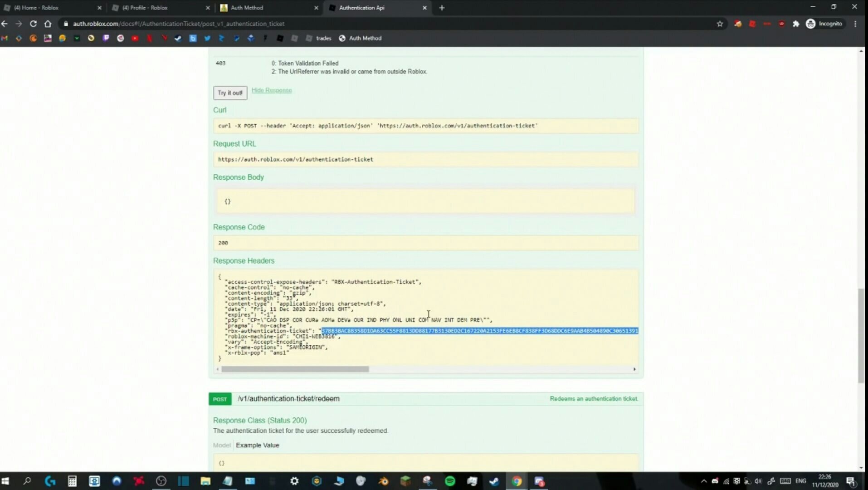Bookmark this page with the star icon
The width and height of the screenshot is (868, 490).
tap(720, 24)
